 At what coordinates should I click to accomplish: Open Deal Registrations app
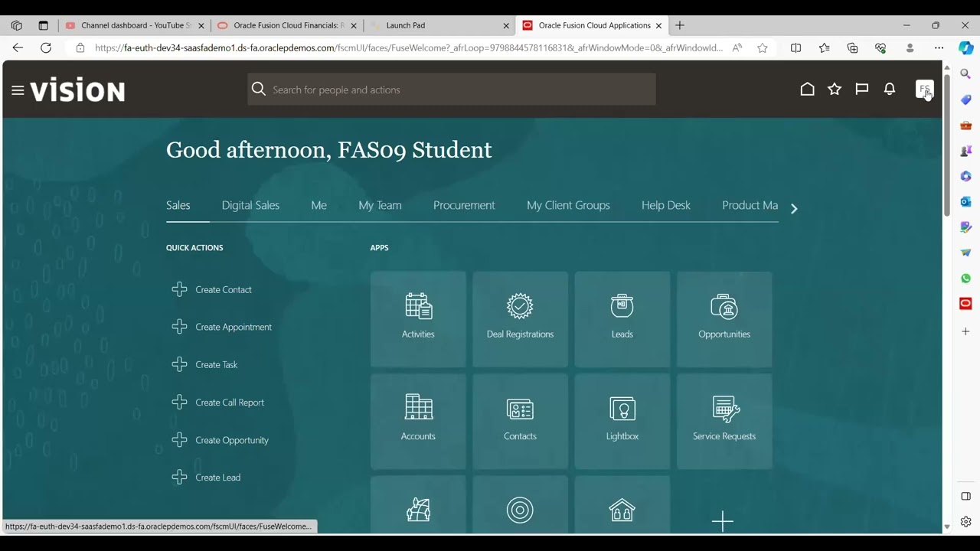click(x=520, y=319)
